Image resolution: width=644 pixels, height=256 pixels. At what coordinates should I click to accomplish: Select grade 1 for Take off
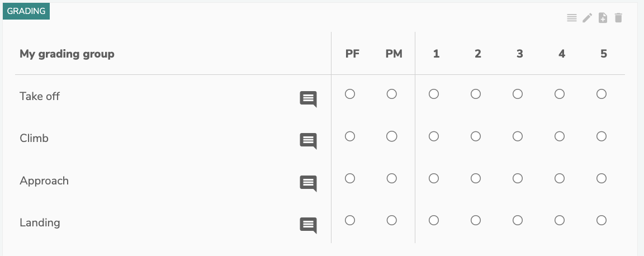(434, 94)
